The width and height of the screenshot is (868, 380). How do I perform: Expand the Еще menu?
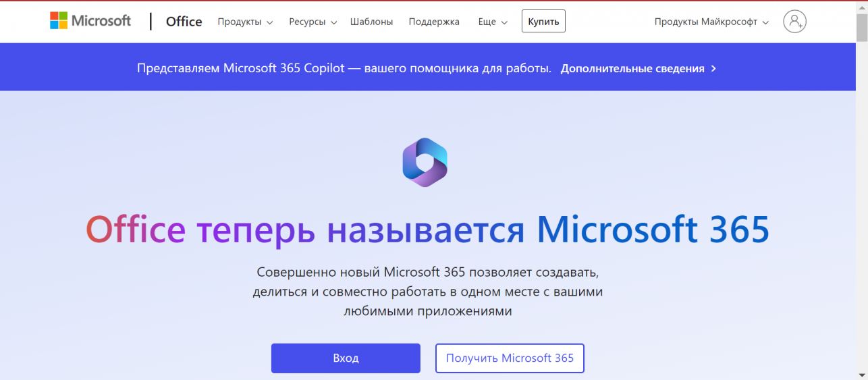click(492, 22)
